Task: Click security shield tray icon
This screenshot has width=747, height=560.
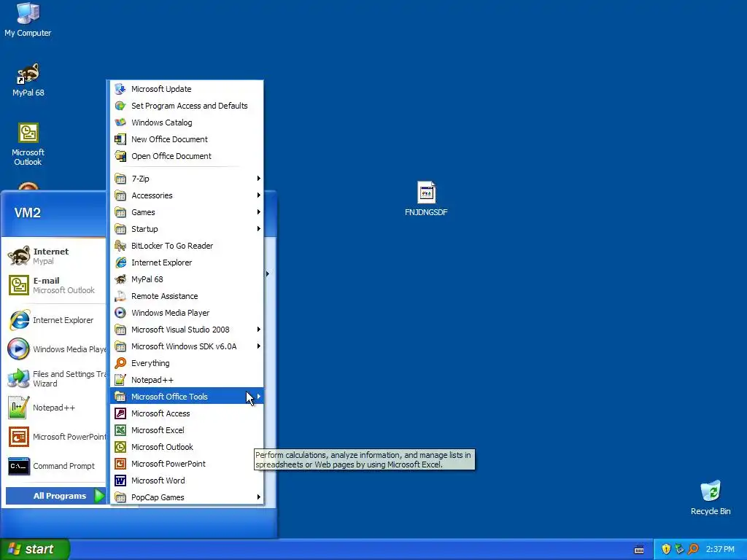Action: [x=666, y=549]
